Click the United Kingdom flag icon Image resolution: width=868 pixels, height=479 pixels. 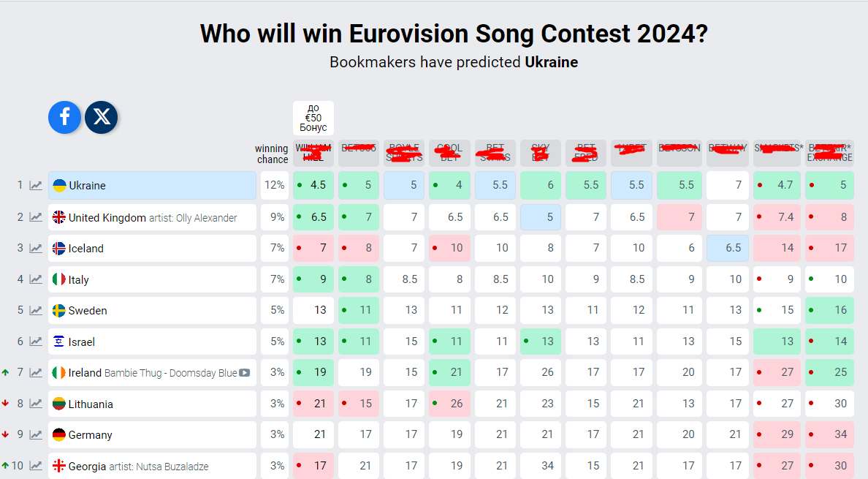click(x=59, y=217)
